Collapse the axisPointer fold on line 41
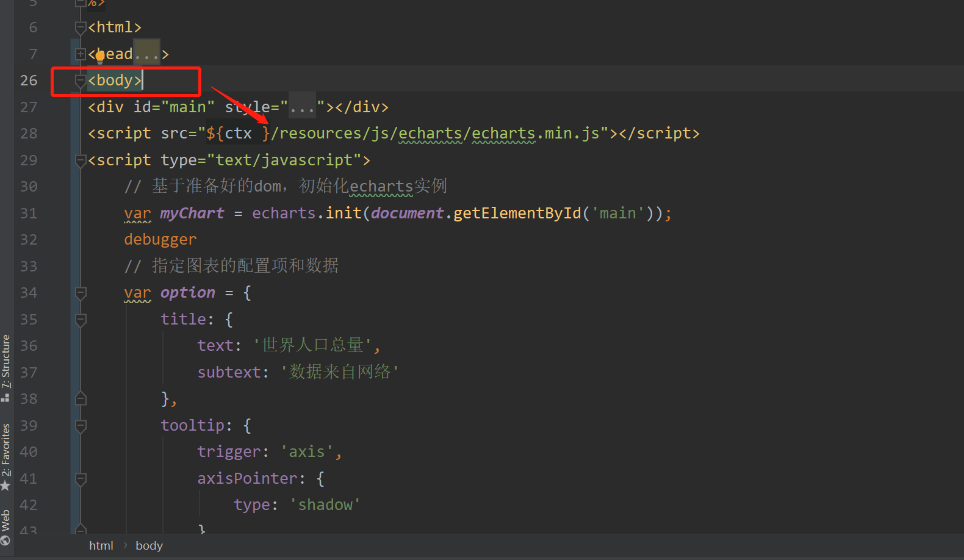Screen dimensions: 964x560 point(81,479)
